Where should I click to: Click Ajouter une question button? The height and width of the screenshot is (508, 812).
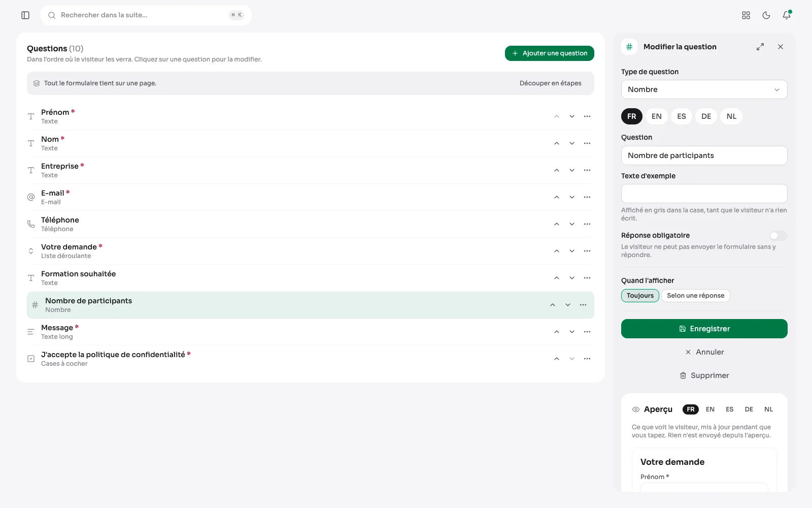pyautogui.click(x=550, y=53)
